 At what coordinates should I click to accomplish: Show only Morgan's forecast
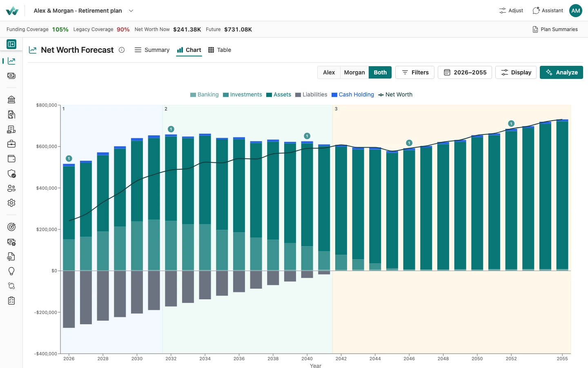point(354,72)
